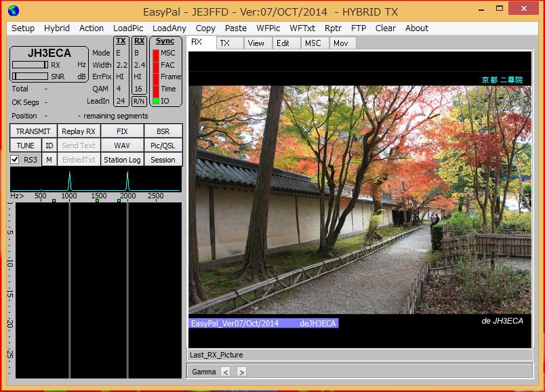This screenshot has width=545, height=392.
Task: Expand the LoadPic menu
Action: [x=128, y=28]
